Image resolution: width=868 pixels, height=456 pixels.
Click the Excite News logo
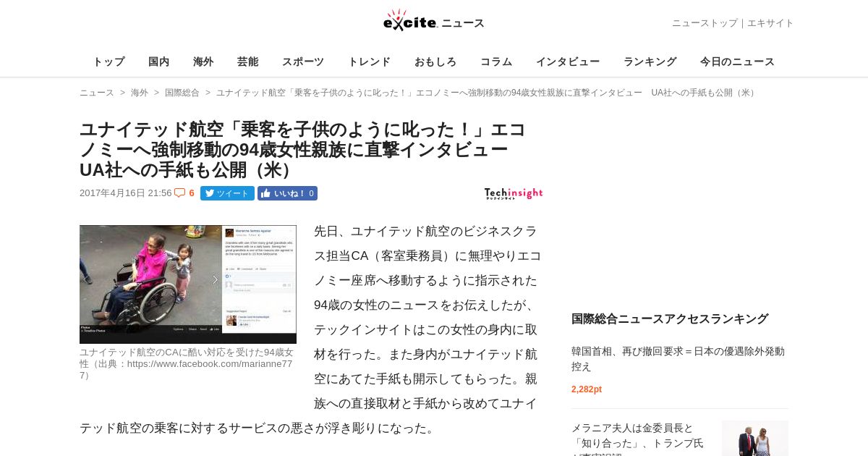coord(434,20)
